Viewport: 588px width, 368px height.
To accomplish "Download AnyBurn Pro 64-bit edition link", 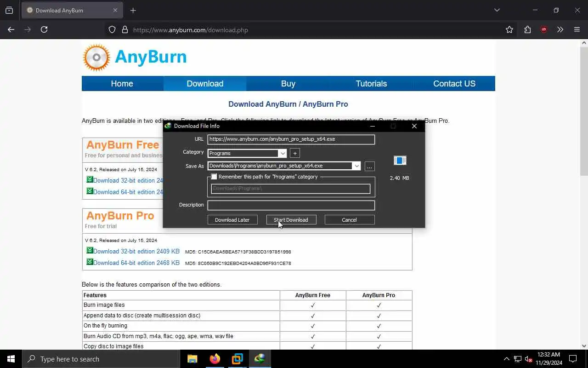I will click(x=136, y=263).
